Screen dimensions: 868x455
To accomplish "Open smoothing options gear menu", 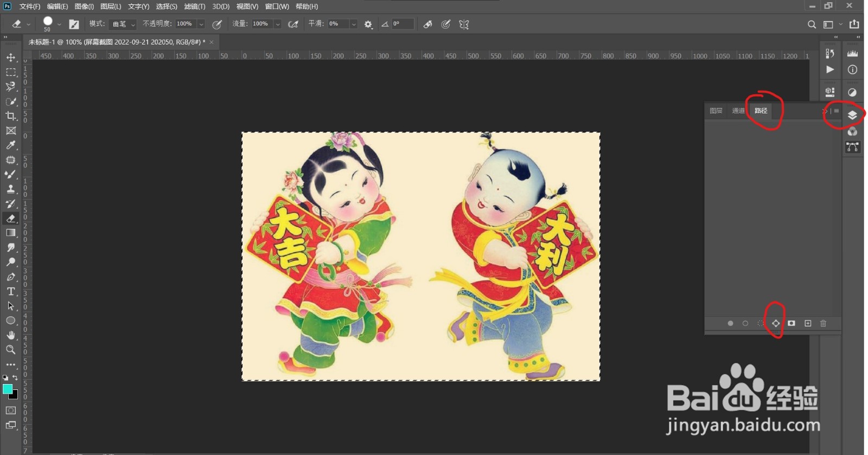I will (368, 24).
